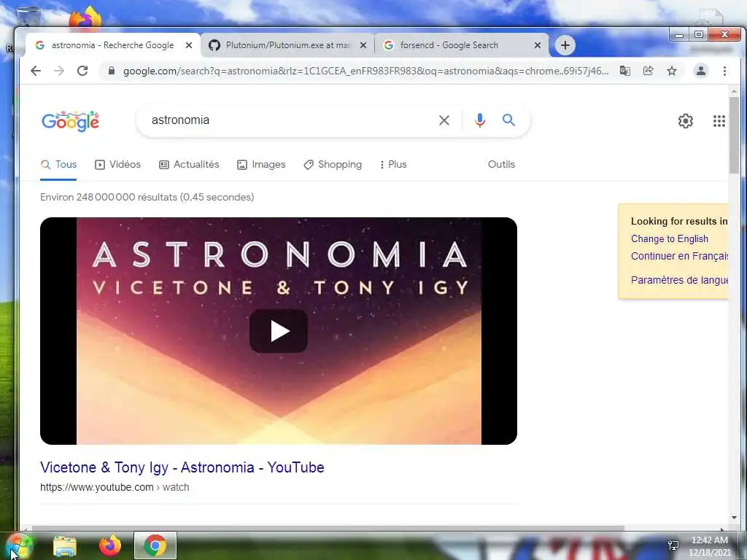View site security lock info
Viewport: 747px width, 560px height.
tap(112, 71)
